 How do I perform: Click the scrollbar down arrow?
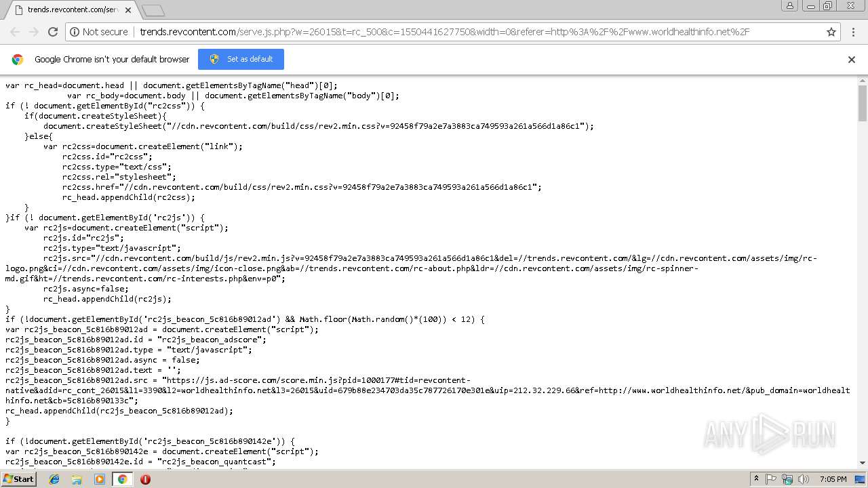(x=863, y=463)
